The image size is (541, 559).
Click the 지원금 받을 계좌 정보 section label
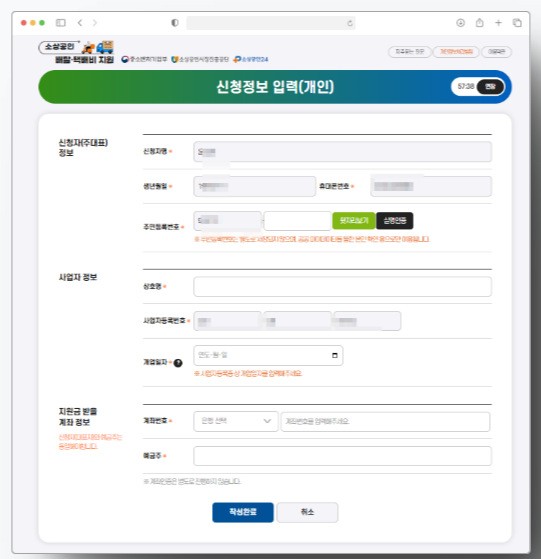click(78, 417)
